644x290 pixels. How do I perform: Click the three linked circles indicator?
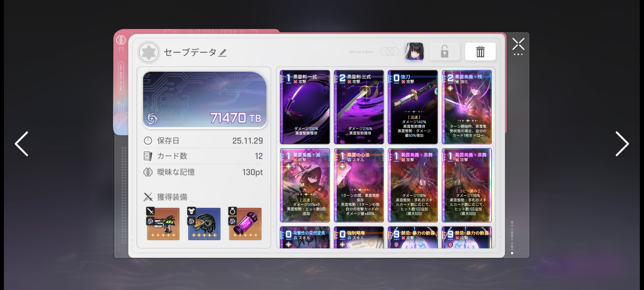[x=390, y=51]
